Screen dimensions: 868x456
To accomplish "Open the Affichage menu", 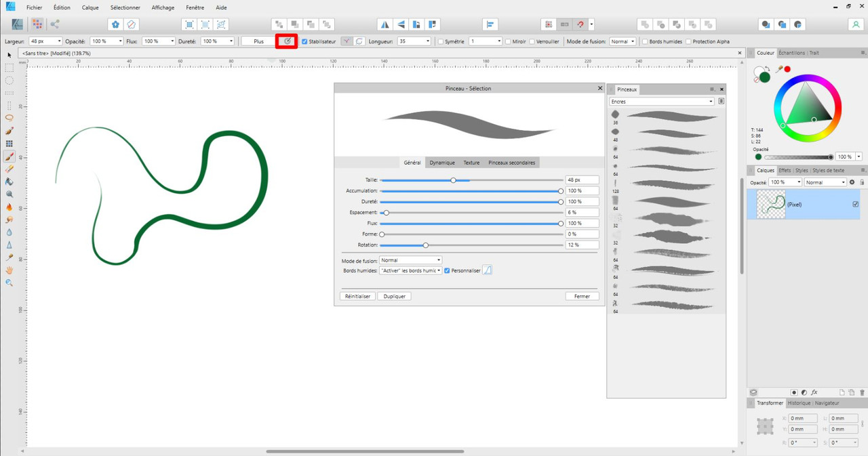I will tap(163, 7).
